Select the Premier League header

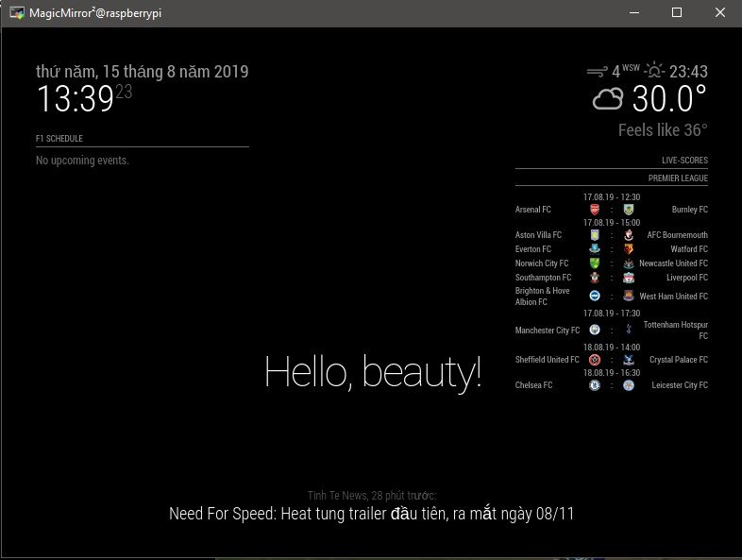click(x=678, y=178)
